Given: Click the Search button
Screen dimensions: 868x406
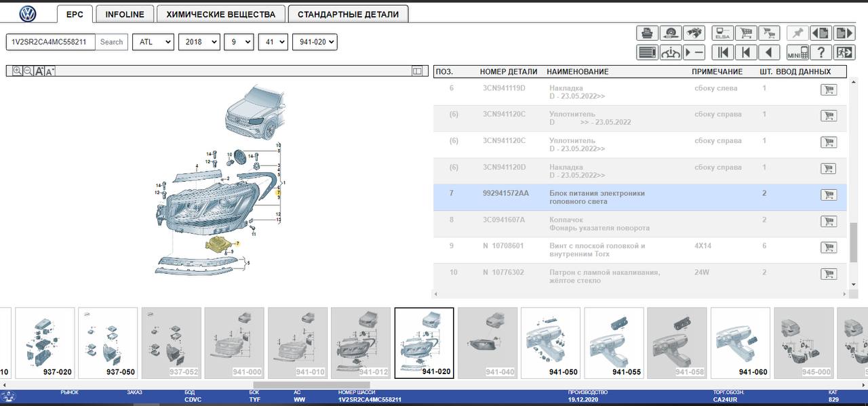Looking at the screenshot, I should tap(112, 42).
